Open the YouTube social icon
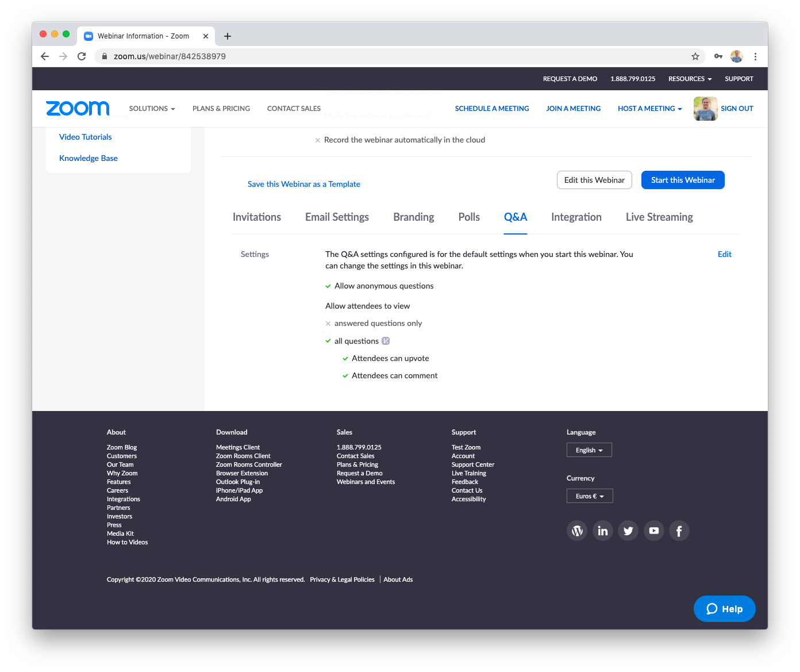The image size is (800, 672). coord(654,531)
